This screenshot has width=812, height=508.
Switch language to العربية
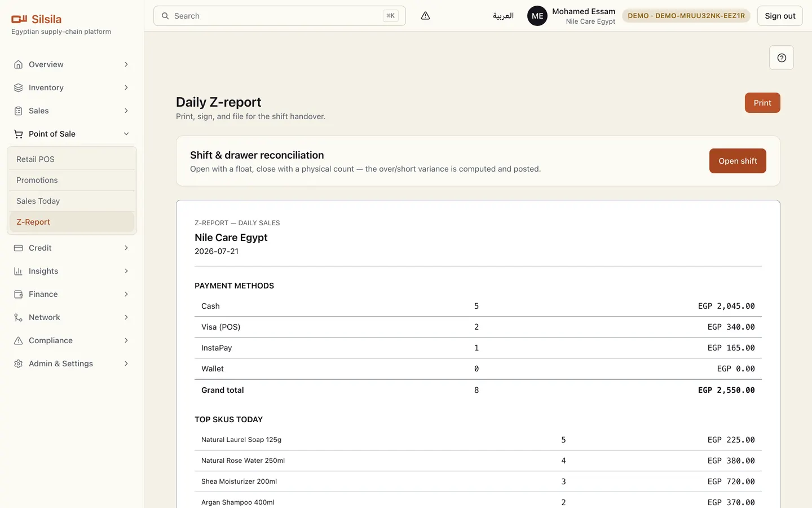tap(503, 16)
